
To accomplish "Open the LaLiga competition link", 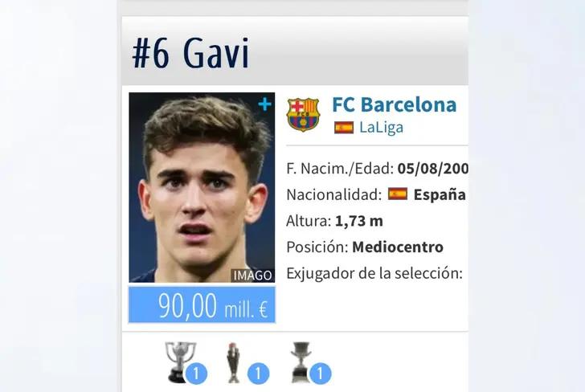I will tap(381, 128).
